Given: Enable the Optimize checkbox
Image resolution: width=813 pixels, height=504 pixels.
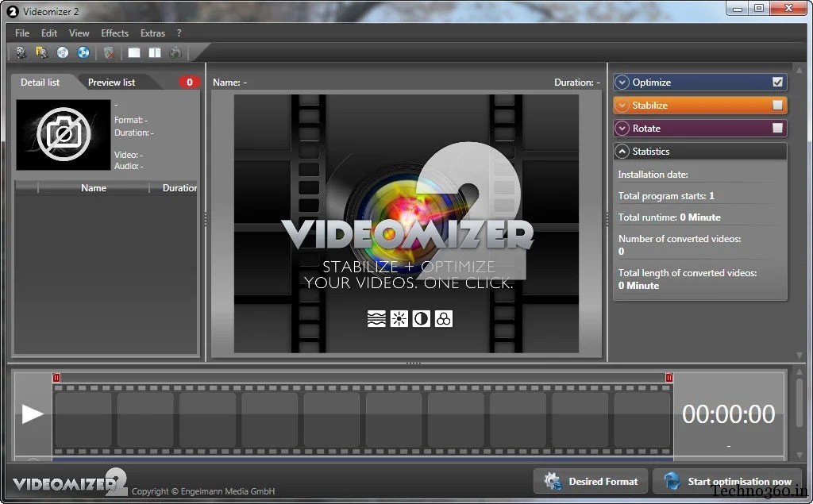Looking at the screenshot, I should click(777, 82).
